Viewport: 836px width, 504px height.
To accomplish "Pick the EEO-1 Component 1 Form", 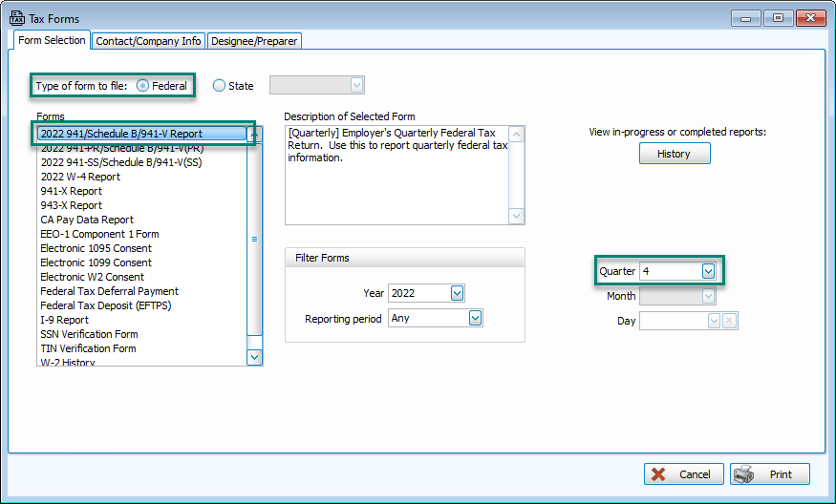I will pos(99,234).
